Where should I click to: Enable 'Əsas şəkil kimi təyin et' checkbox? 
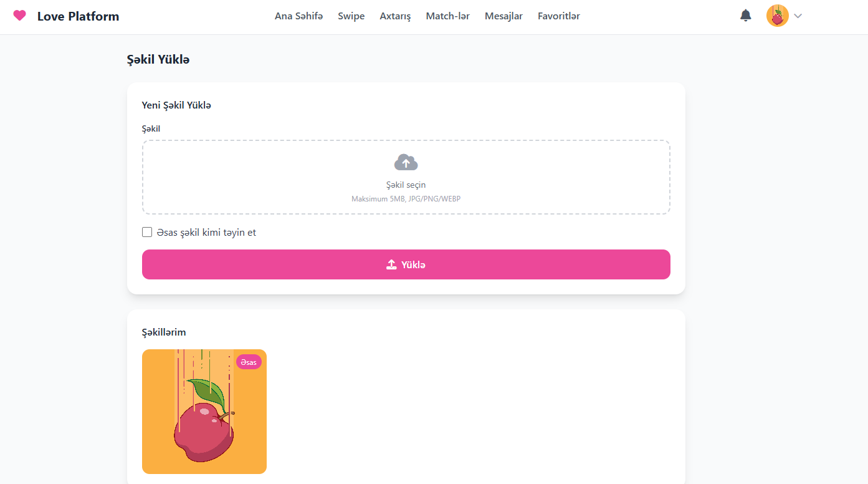pos(147,233)
